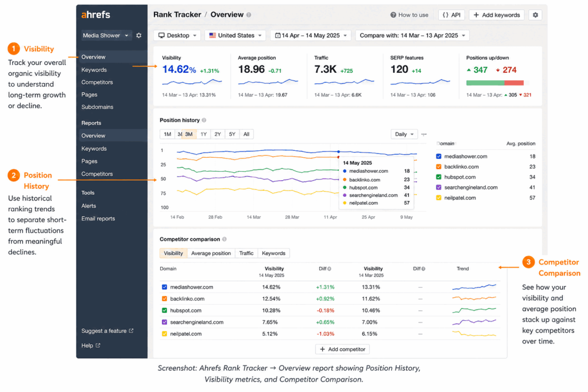Click the ahrefs logo

click(x=96, y=14)
